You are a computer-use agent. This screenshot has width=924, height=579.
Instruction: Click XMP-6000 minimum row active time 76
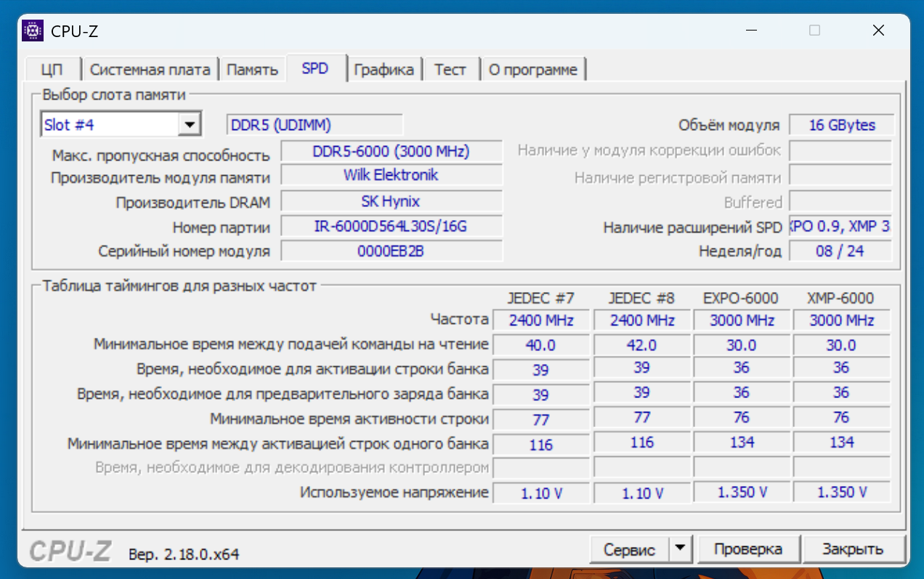(x=841, y=418)
